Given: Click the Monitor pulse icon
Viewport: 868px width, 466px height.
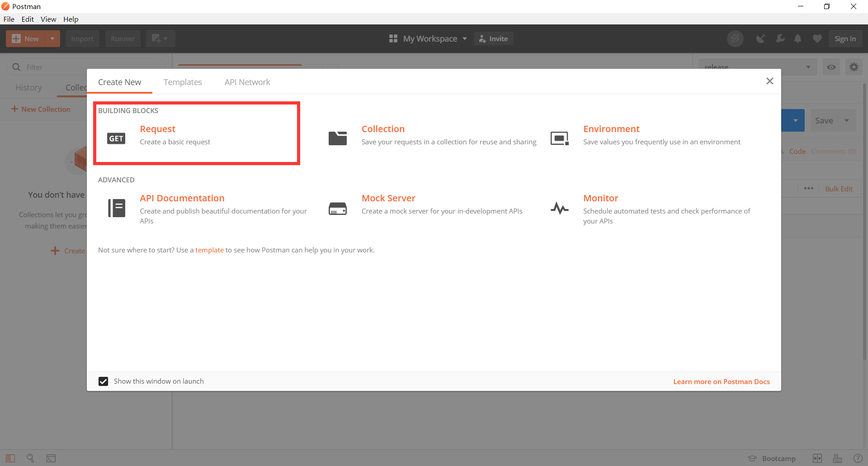Looking at the screenshot, I should (560, 208).
